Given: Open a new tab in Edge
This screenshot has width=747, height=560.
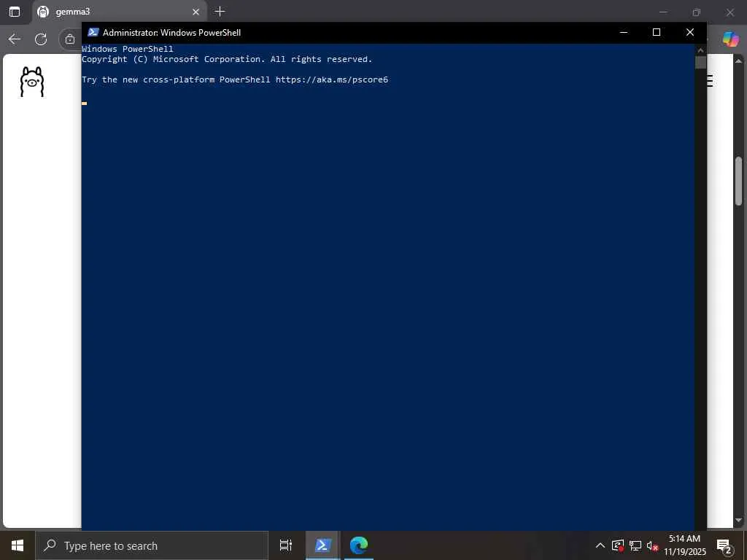Looking at the screenshot, I should point(220,12).
